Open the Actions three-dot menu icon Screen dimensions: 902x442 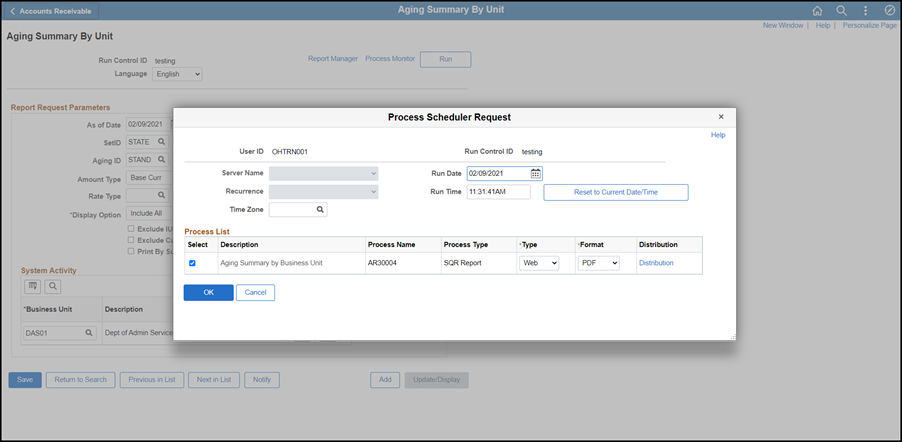coord(865,10)
